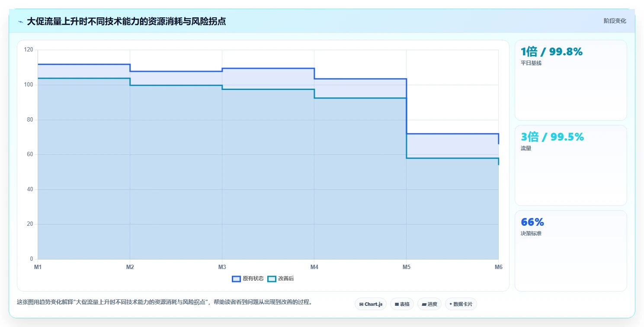Click the Chart.js tag
The height and width of the screenshot is (327, 644).
[x=371, y=304]
